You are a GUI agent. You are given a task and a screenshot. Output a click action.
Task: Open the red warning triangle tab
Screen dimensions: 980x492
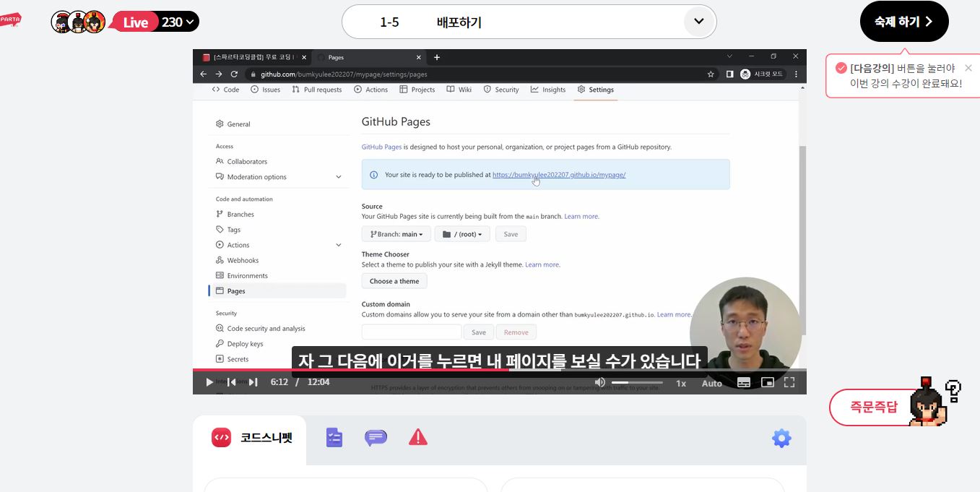(x=418, y=437)
